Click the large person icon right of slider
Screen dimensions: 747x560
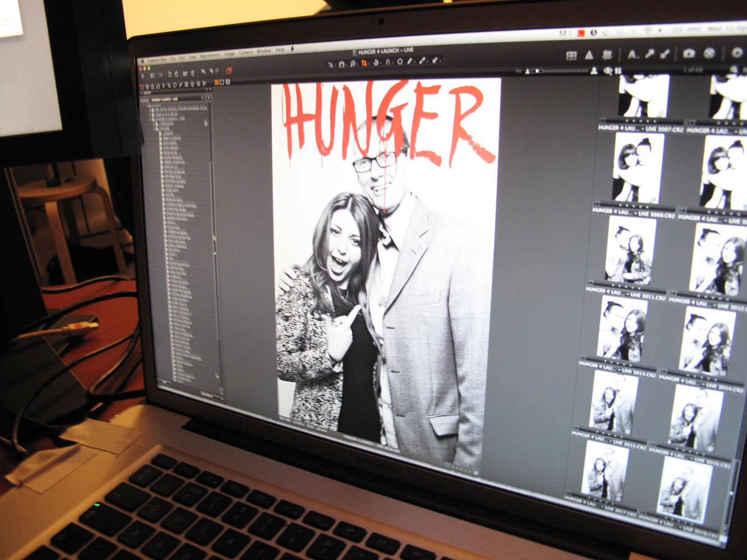pos(594,71)
